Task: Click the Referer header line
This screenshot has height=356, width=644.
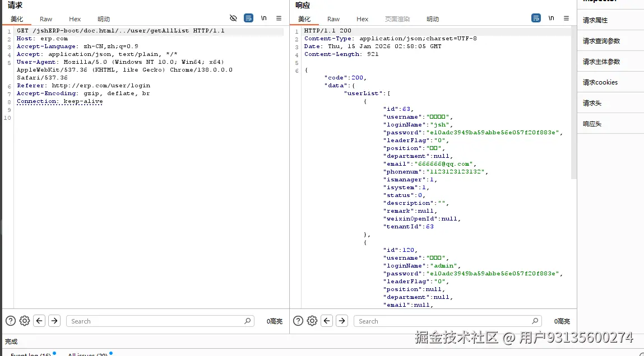Action: point(84,86)
